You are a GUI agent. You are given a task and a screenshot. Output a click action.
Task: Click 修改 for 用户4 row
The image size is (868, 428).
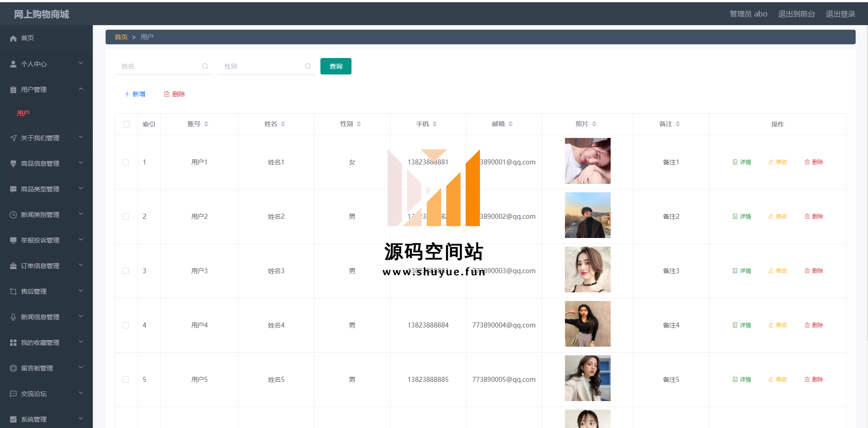[x=778, y=325]
